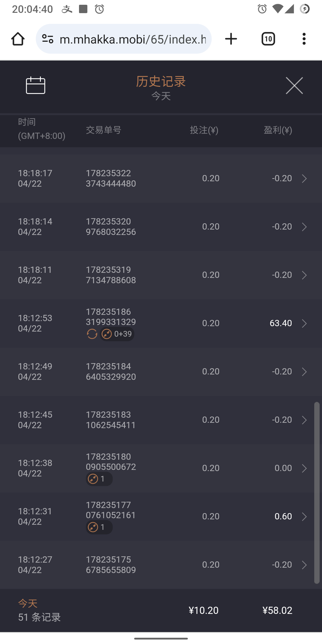
Task: Select the 18:12:45 history row
Action: click(x=149, y=420)
